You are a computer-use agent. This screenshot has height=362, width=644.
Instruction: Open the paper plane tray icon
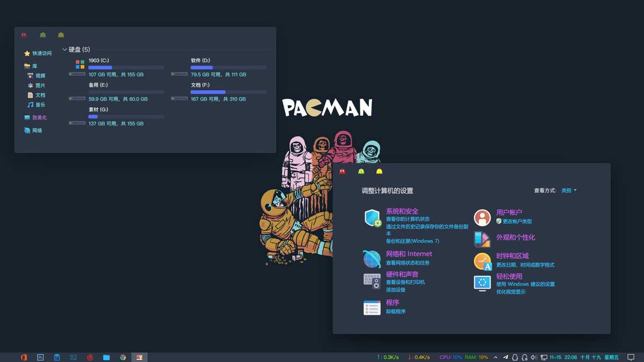(506, 357)
